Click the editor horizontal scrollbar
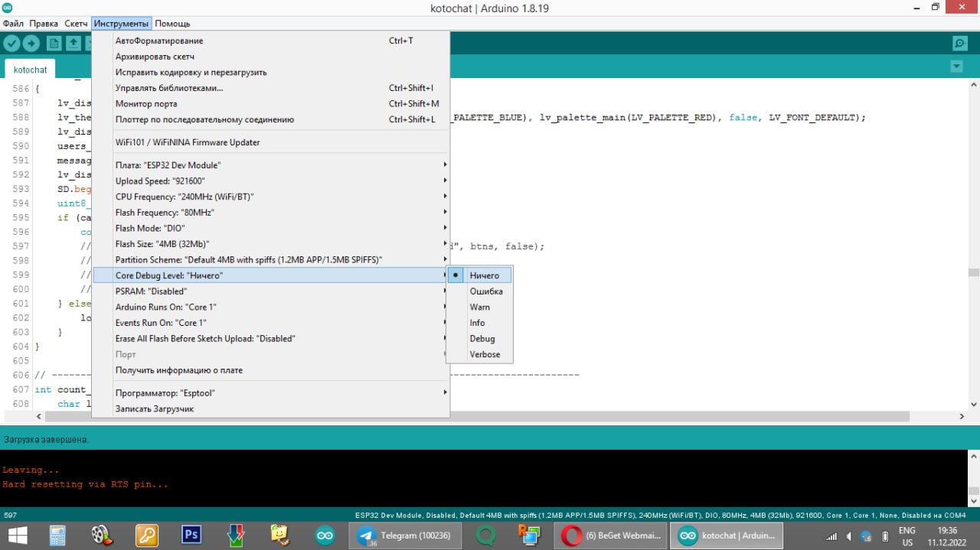This screenshot has width=980, height=550. click(x=479, y=417)
